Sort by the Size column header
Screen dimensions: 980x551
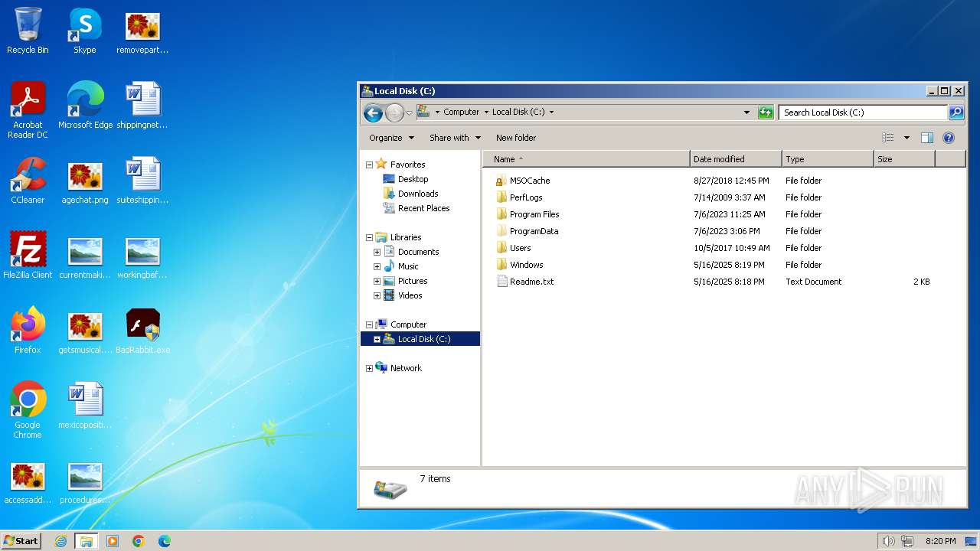tap(904, 159)
